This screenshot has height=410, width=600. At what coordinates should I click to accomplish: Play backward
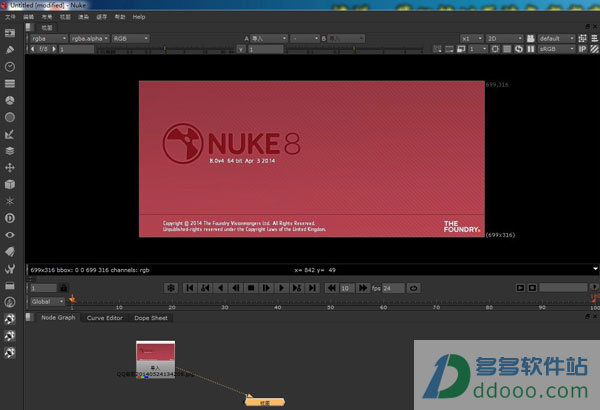[x=220, y=288]
